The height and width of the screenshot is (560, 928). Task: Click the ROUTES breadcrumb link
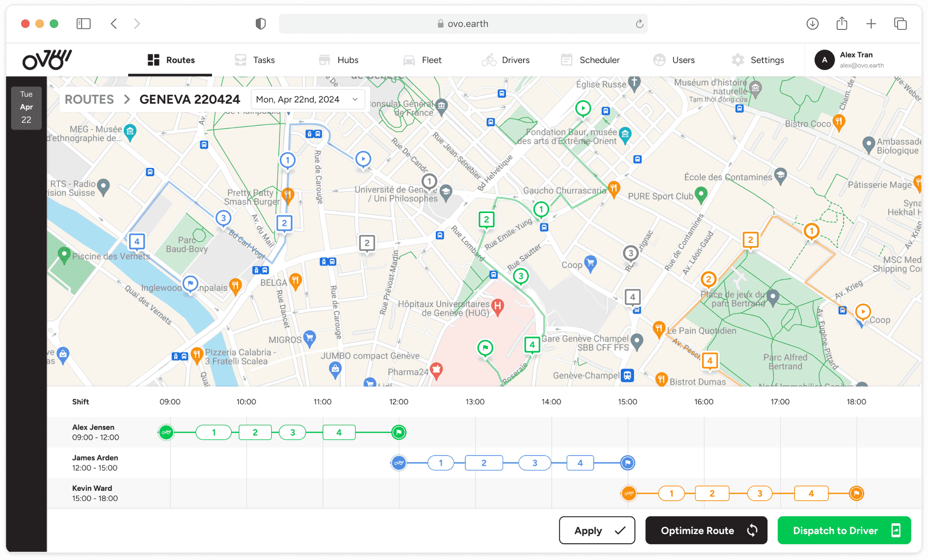point(89,100)
